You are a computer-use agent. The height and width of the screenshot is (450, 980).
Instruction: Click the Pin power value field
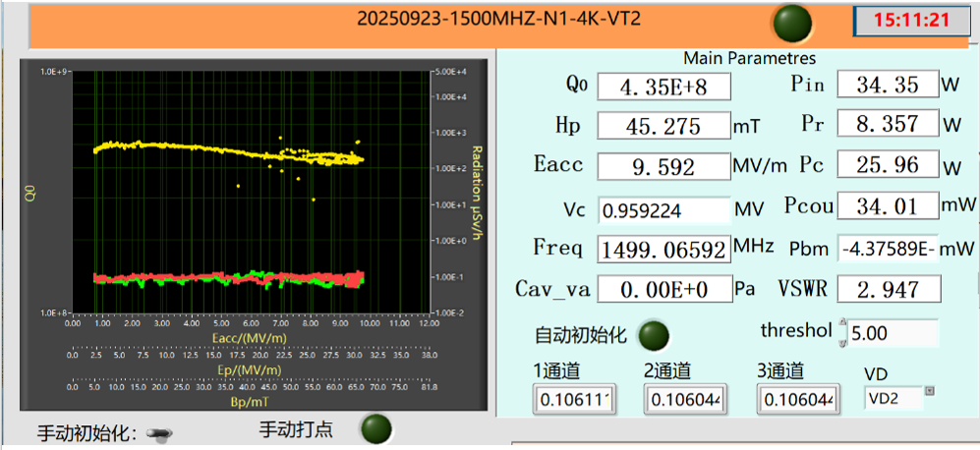coord(886,84)
